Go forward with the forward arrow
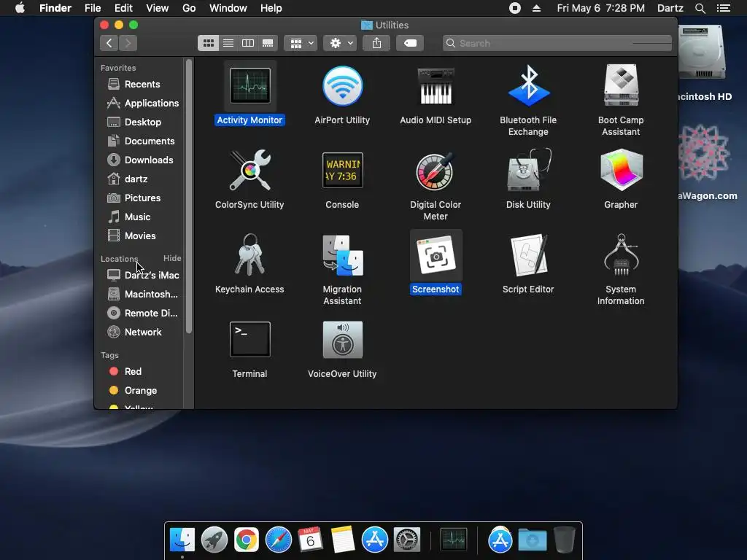This screenshot has width=747, height=560. [x=128, y=43]
